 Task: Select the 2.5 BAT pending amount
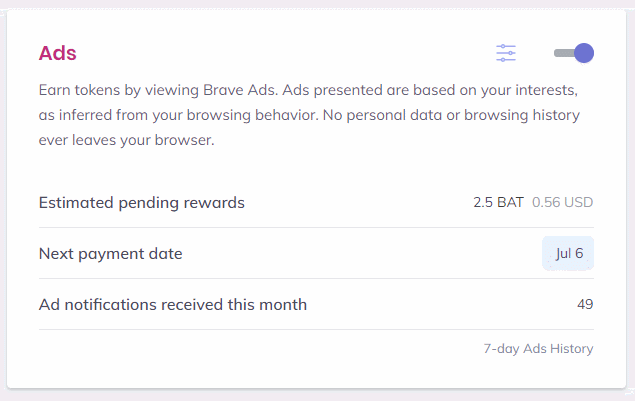pos(499,202)
